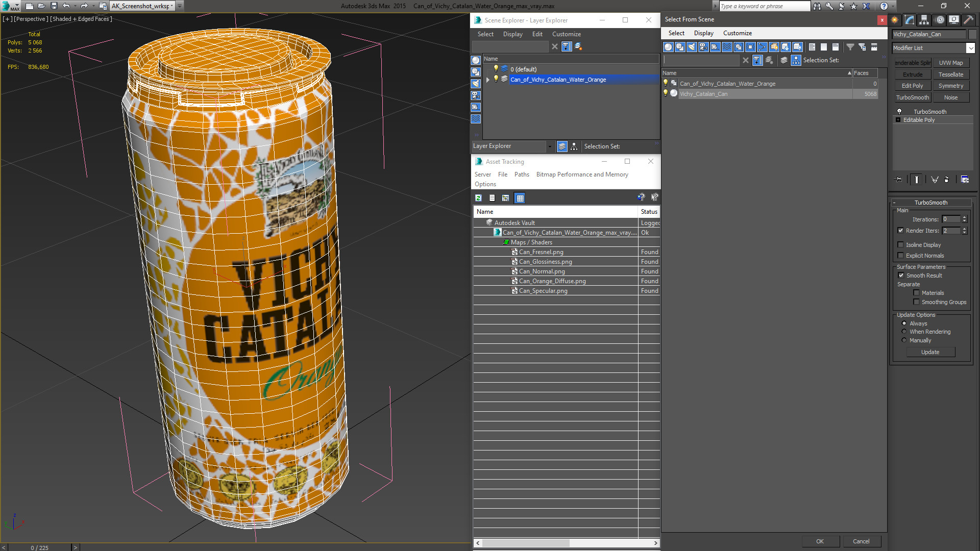Click Configure Modifier Sets icon
The image size is (980, 551).
coord(965,180)
